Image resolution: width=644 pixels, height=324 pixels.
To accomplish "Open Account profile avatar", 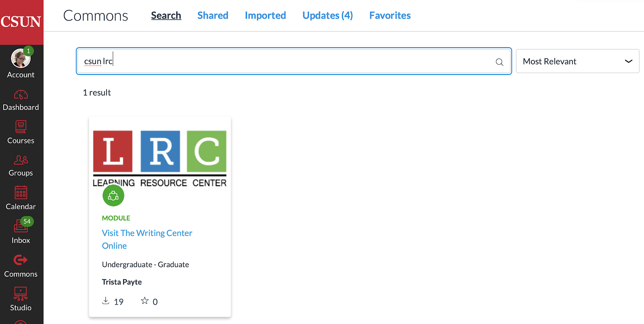I will click(21, 59).
